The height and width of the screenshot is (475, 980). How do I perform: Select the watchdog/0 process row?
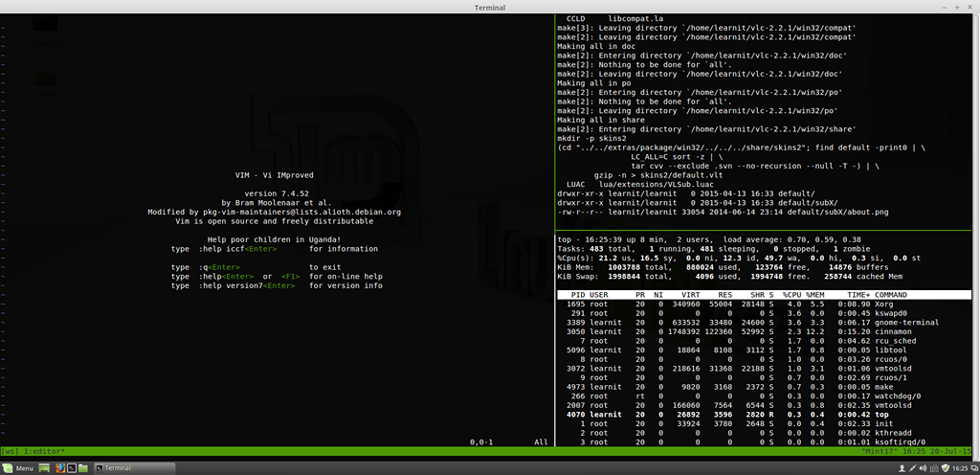(764, 396)
